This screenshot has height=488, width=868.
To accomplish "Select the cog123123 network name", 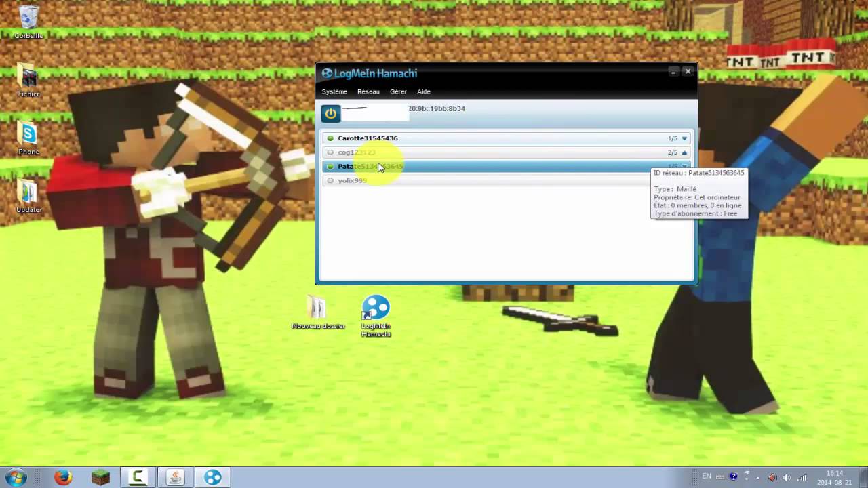I will 357,152.
